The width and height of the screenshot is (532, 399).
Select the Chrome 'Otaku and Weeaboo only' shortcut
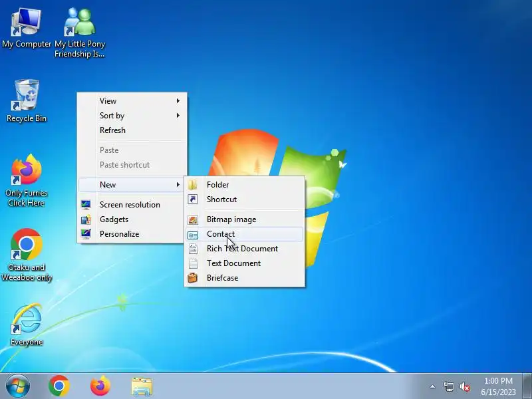pos(27,255)
